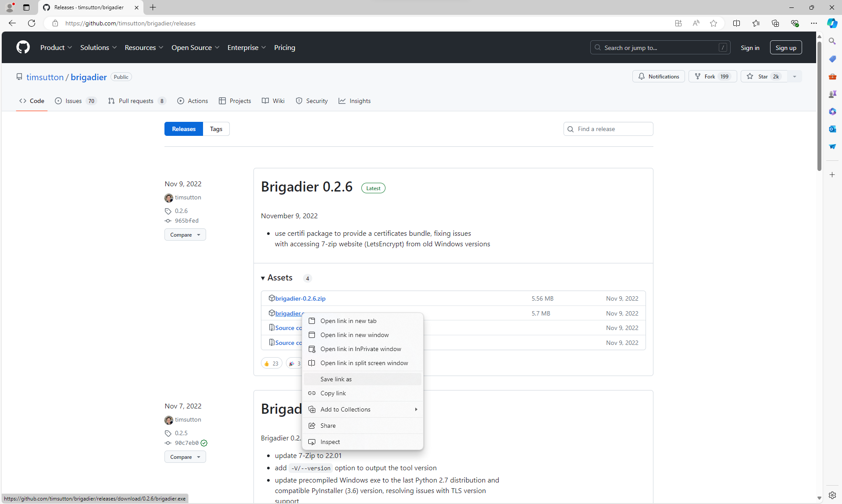Image resolution: width=842 pixels, height=504 pixels.
Task: Open sidebar tools briefcase icon
Action: 832,76
